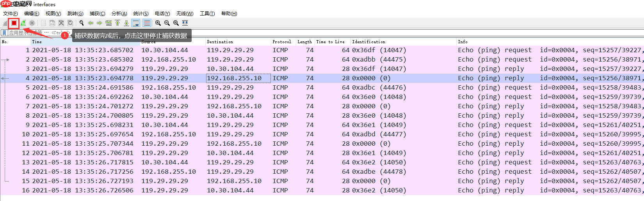This screenshot has width=644, height=201.
Task: Click packet 4 destination 192.168.255.10 cell
Action: point(238,78)
